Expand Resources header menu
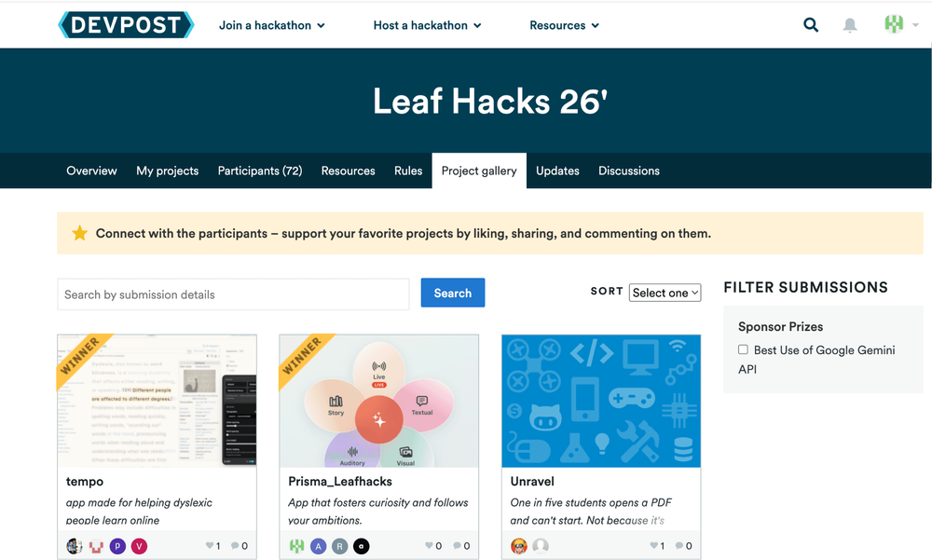 coord(564,25)
